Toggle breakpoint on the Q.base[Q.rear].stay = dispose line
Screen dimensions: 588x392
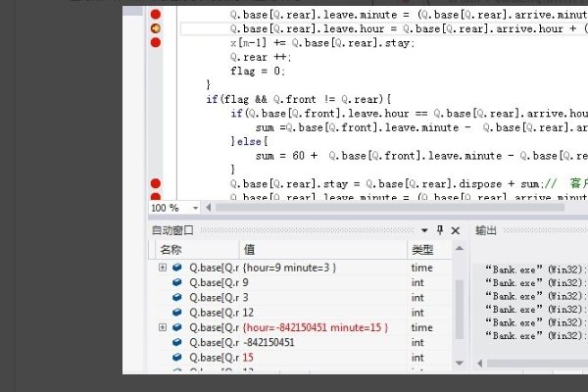(155, 183)
